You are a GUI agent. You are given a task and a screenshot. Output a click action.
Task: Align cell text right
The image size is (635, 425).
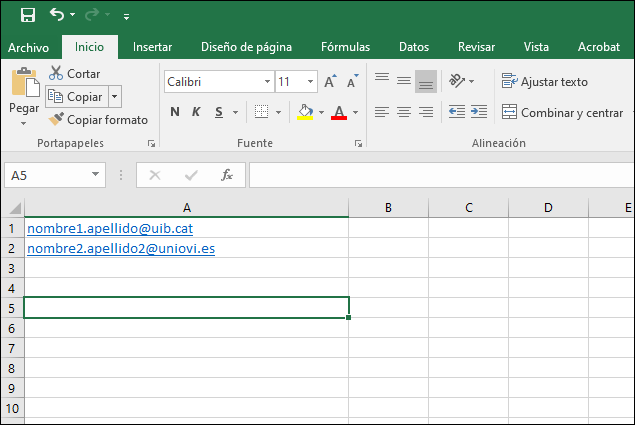click(426, 112)
